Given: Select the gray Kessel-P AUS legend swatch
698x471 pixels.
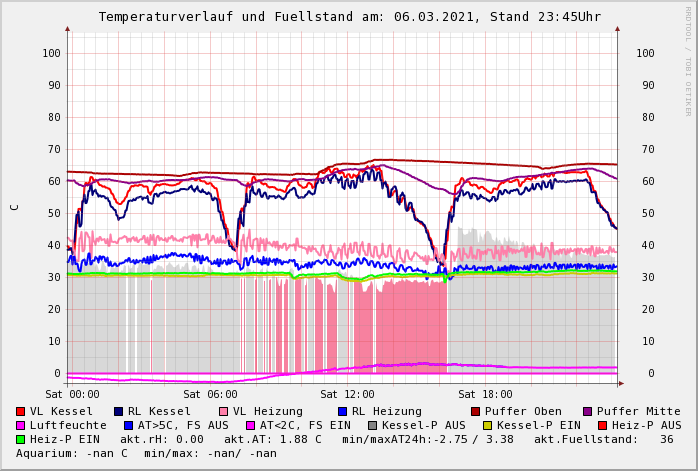Looking at the screenshot, I should (x=373, y=425).
